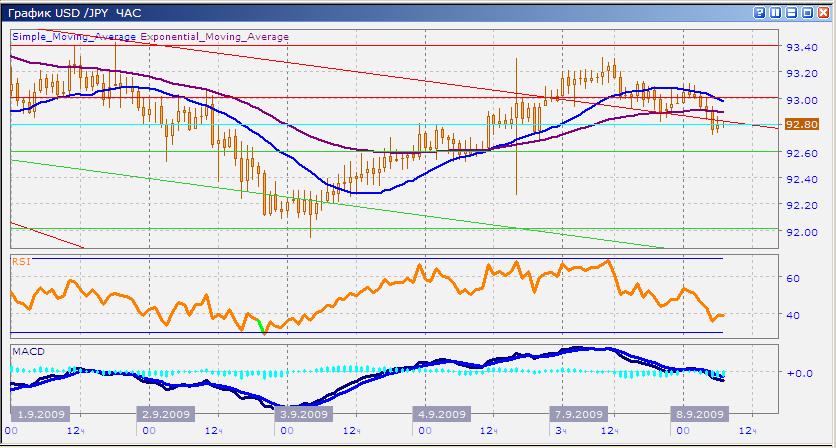
Task: Select the 7.9.2009 date marker
Action: [577, 414]
